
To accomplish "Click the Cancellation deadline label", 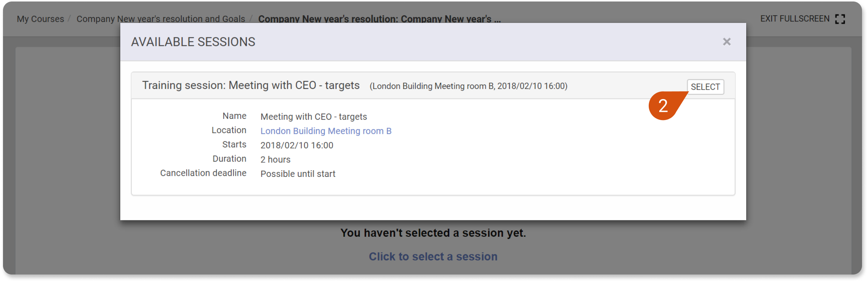I will click(x=203, y=173).
